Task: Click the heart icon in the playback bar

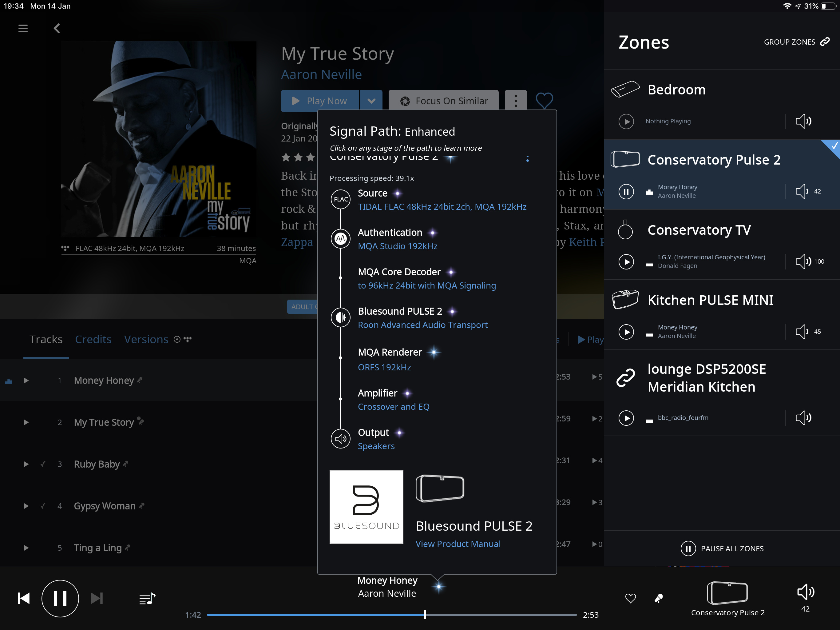Action: click(630, 598)
